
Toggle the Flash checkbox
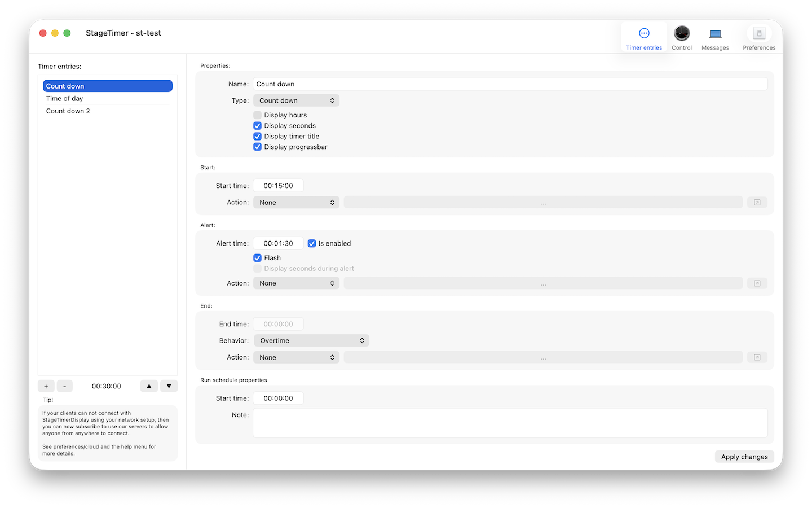point(257,258)
